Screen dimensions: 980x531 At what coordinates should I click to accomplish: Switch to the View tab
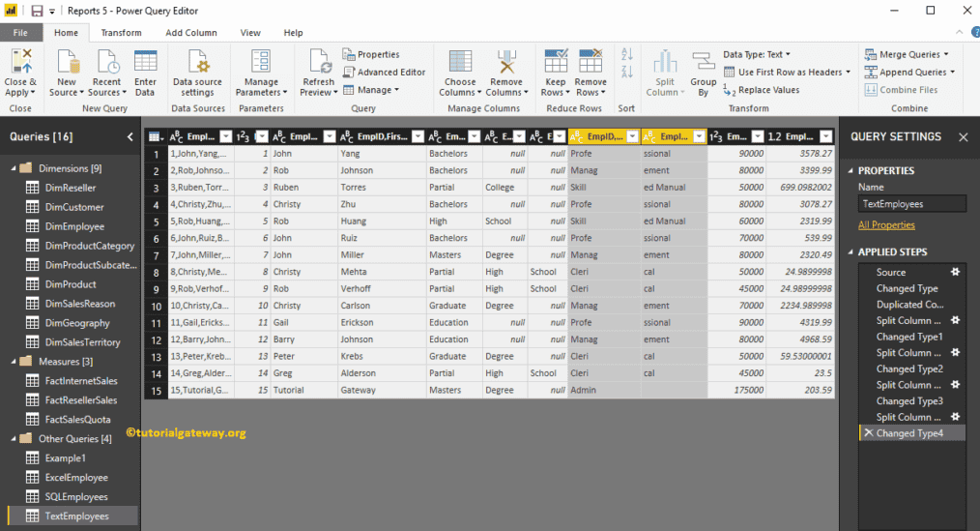click(250, 33)
